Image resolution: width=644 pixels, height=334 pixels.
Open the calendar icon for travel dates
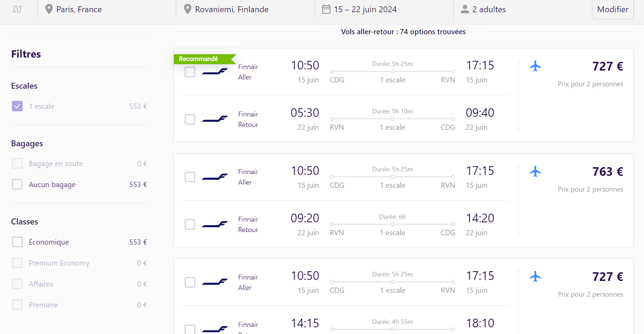(x=326, y=9)
